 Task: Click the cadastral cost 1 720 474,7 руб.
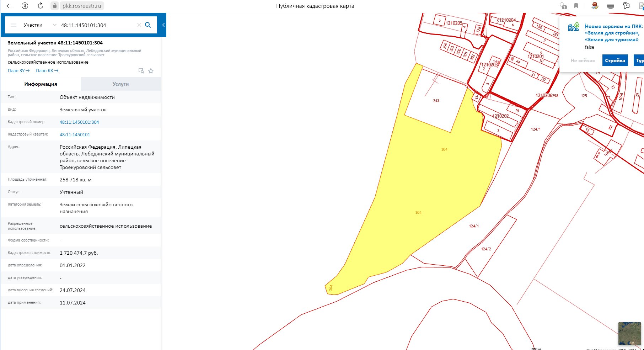point(79,253)
